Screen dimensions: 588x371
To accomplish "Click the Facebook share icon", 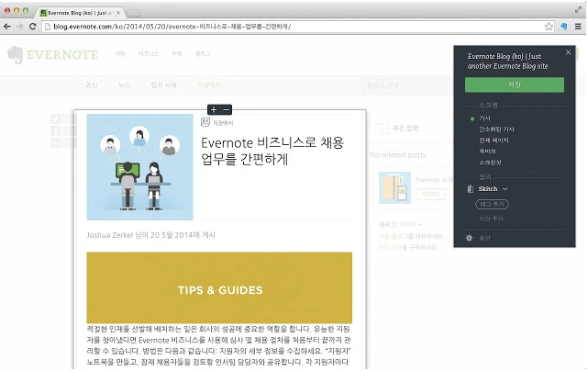I will [x=55, y=131].
